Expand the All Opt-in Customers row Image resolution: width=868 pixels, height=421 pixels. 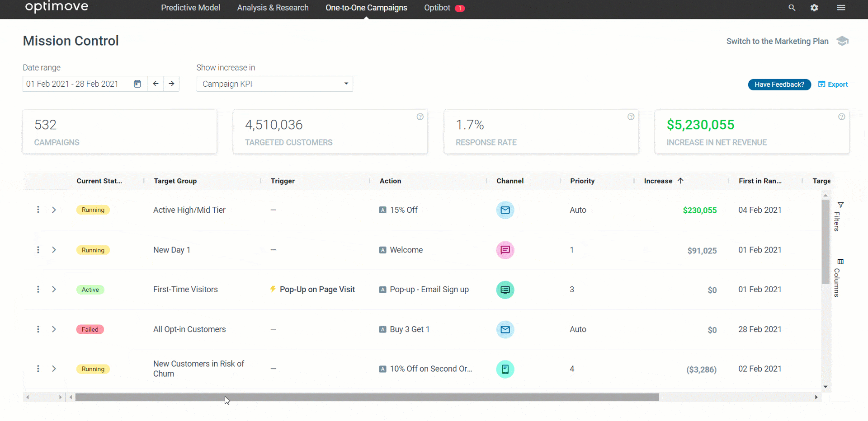click(x=54, y=329)
